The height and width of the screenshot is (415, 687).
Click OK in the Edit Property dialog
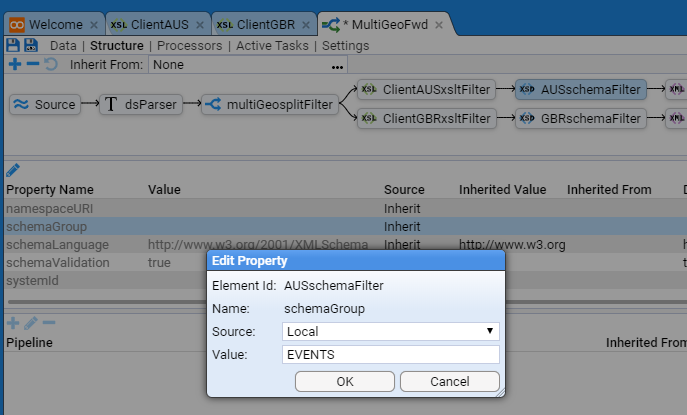[x=345, y=381]
